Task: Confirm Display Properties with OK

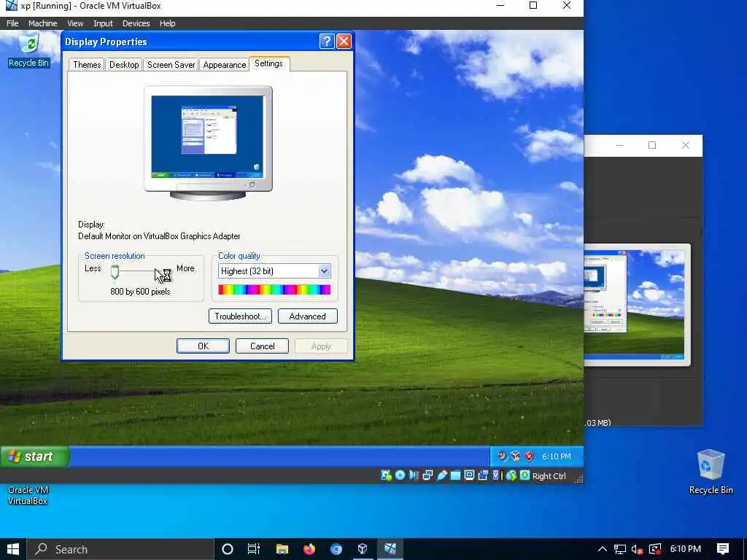Action: [x=203, y=346]
